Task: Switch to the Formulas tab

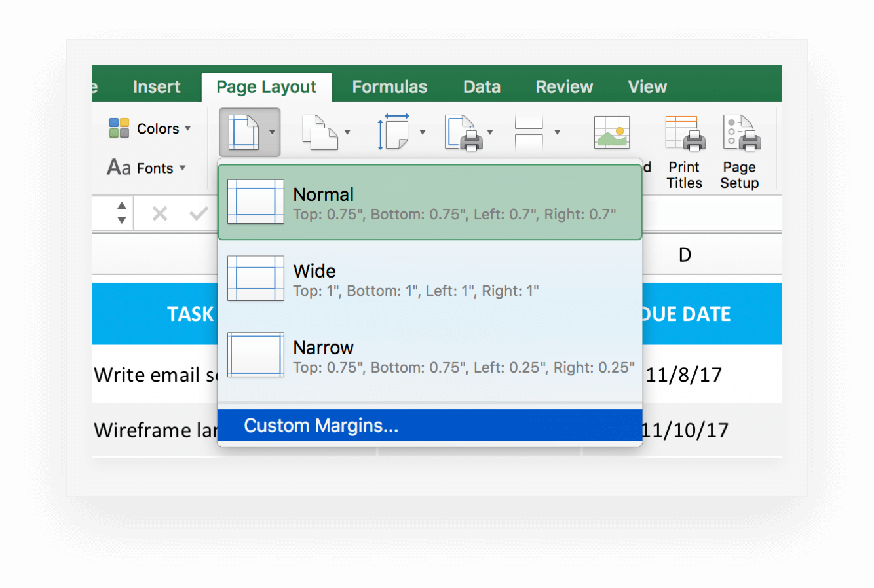Action: 389,87
